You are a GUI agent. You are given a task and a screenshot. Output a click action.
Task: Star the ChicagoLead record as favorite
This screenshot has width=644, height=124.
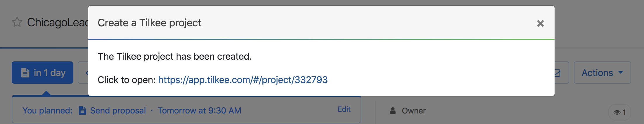pos(17,22)
